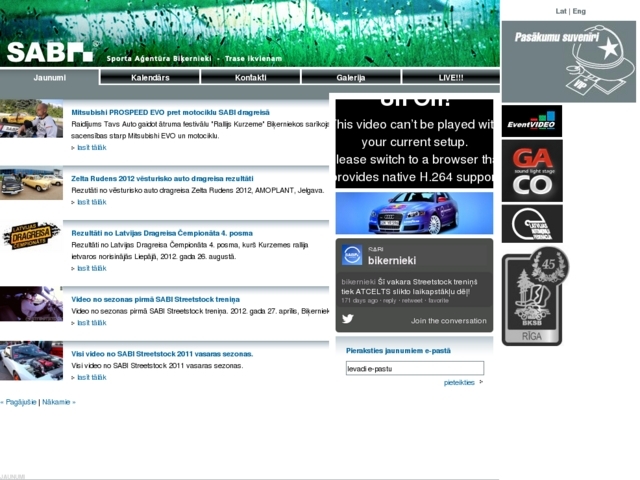Click the video player error area
Viewport: 640px width, 480px height.
[414, 143]
